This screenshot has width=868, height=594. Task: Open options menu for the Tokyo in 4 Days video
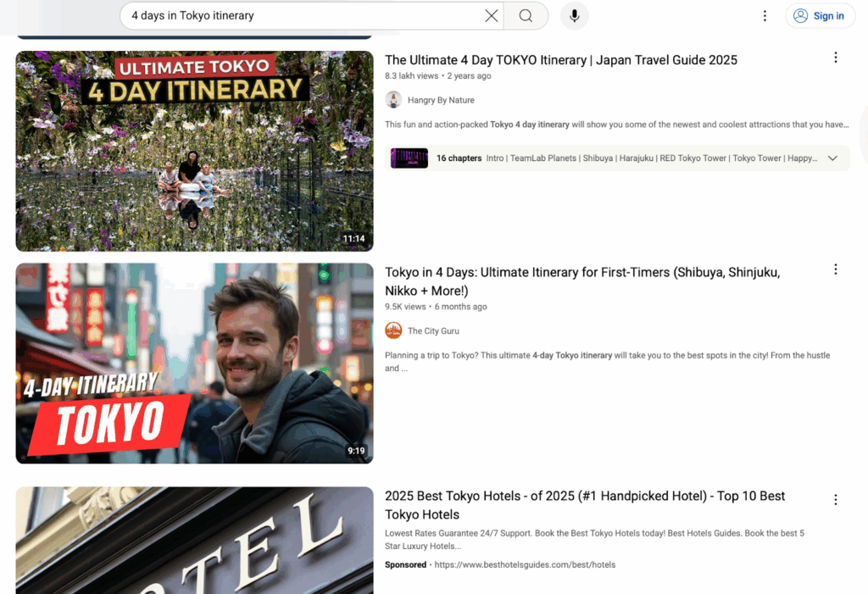point(836,269)
